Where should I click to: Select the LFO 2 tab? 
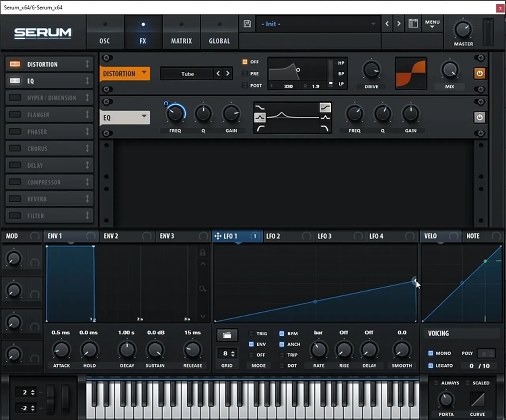[288, 236]
